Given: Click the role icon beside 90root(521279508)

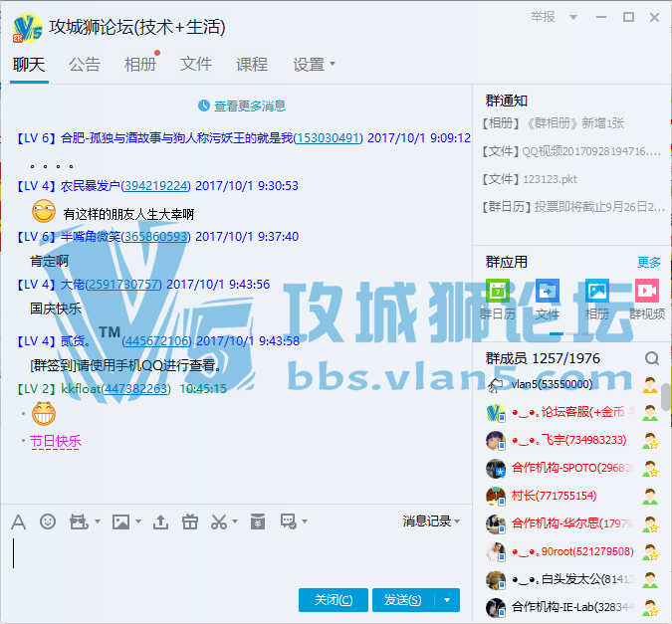Looking at the screenshot, I should coord(650,552).
